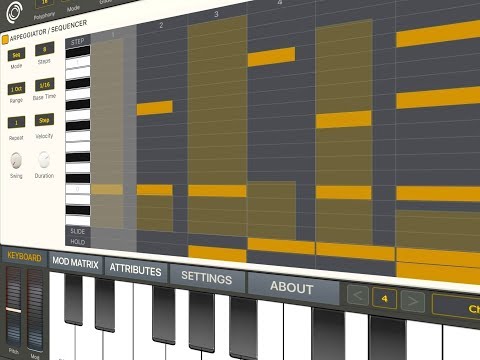Open the Base Time dropdown showing 1/16
480x360 pixels.
(45, 85)
